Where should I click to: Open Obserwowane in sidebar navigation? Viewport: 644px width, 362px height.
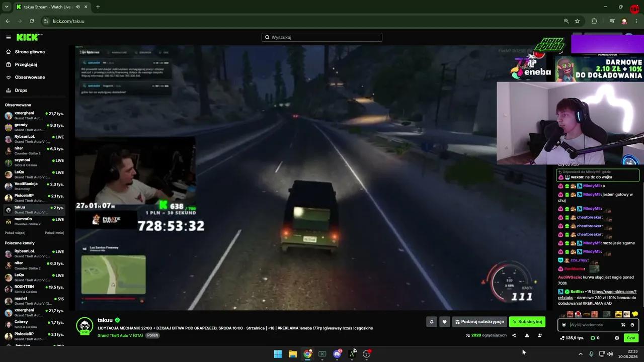30,77
